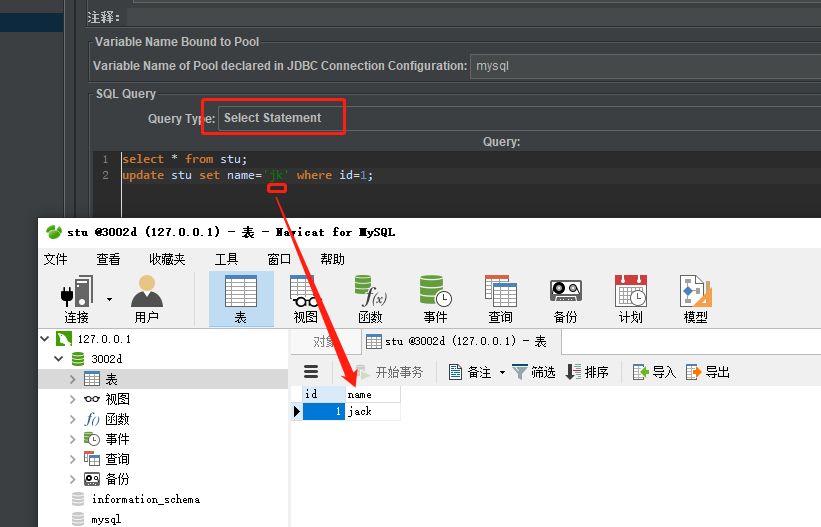Open the 收藏夹 menu
This screenshot has width=821, height=527.
[167, 259]
